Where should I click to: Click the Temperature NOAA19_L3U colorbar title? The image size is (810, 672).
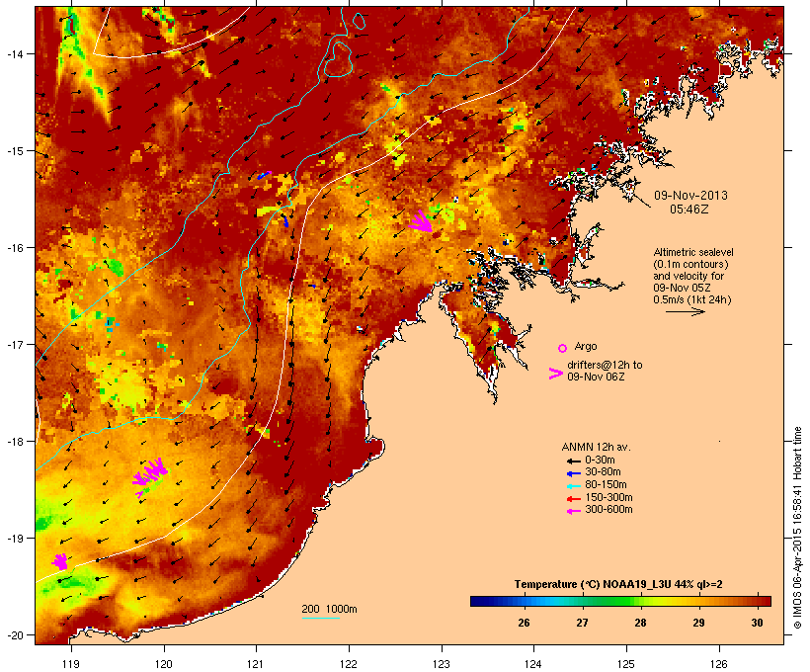[618, 584]
